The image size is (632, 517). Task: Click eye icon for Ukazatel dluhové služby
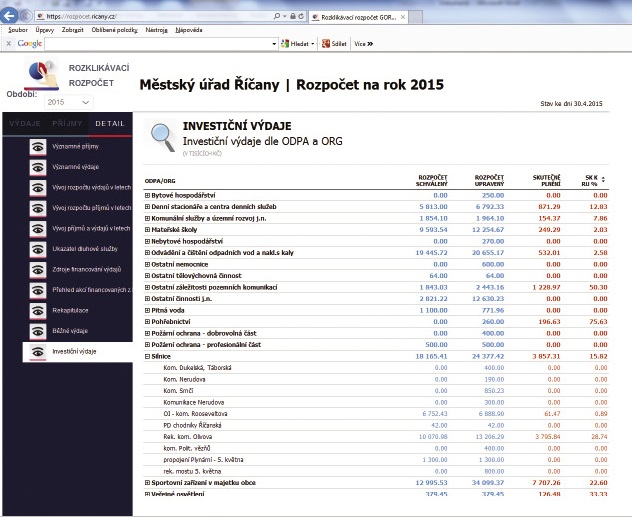(x=38, y=249)
